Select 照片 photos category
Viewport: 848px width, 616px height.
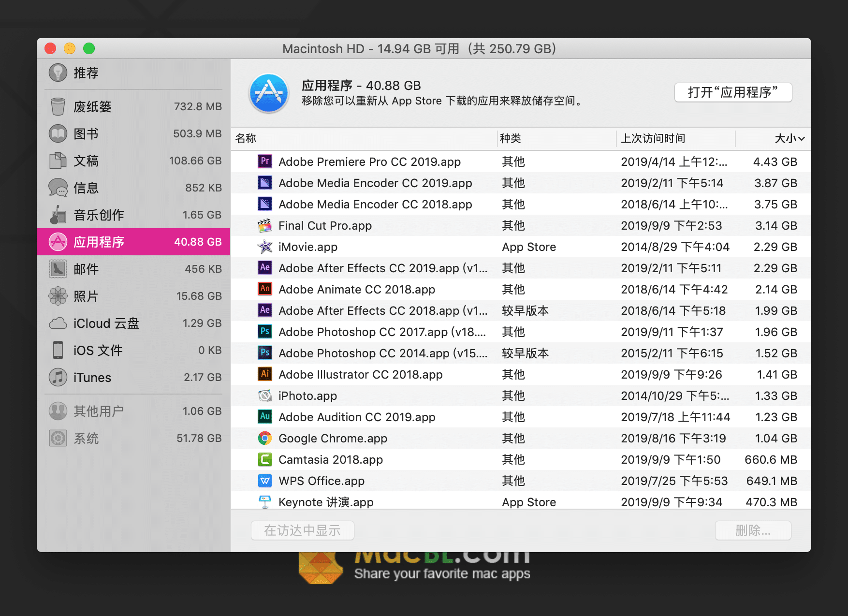point(133,296)
